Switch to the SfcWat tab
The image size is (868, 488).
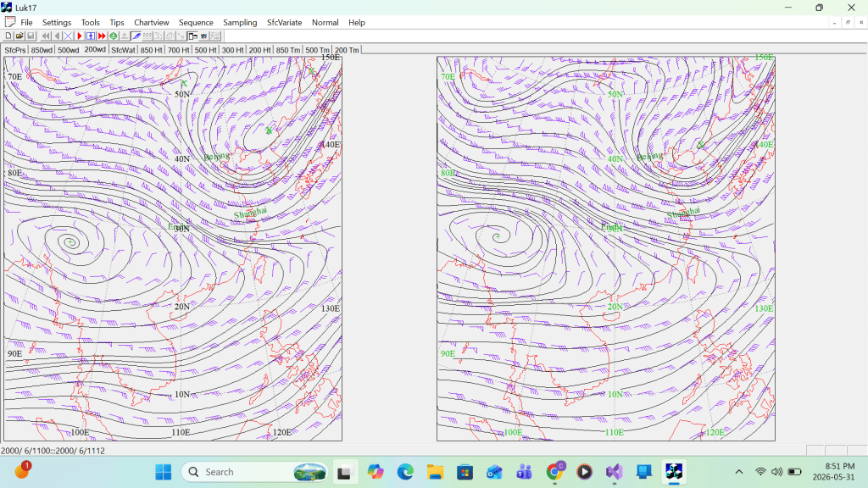123,50
